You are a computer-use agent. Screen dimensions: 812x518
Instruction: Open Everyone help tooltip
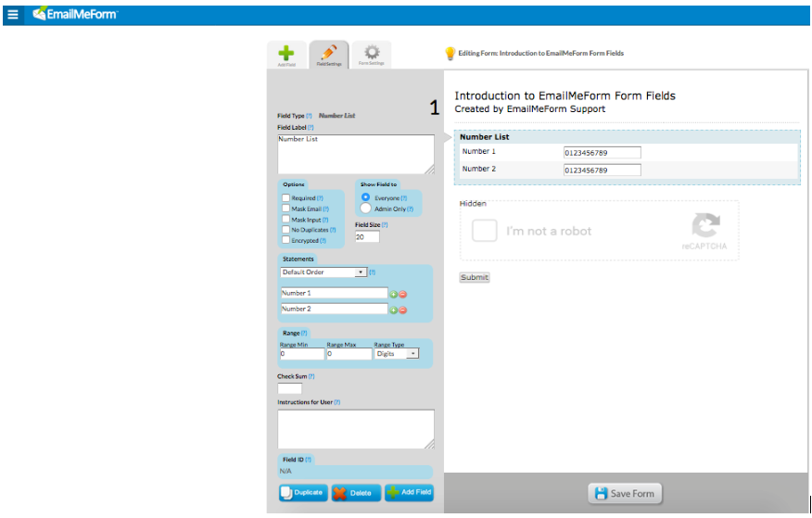404,198
